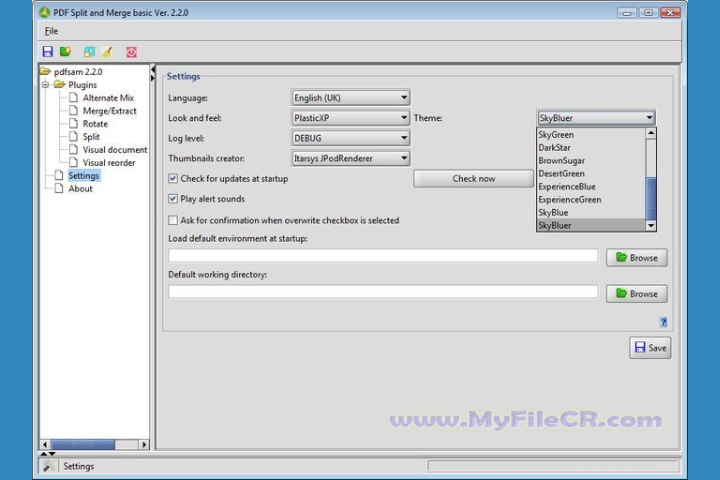Click the up arrow above status bar
This screenshot has height=480, width=720.
click(44, 454)
